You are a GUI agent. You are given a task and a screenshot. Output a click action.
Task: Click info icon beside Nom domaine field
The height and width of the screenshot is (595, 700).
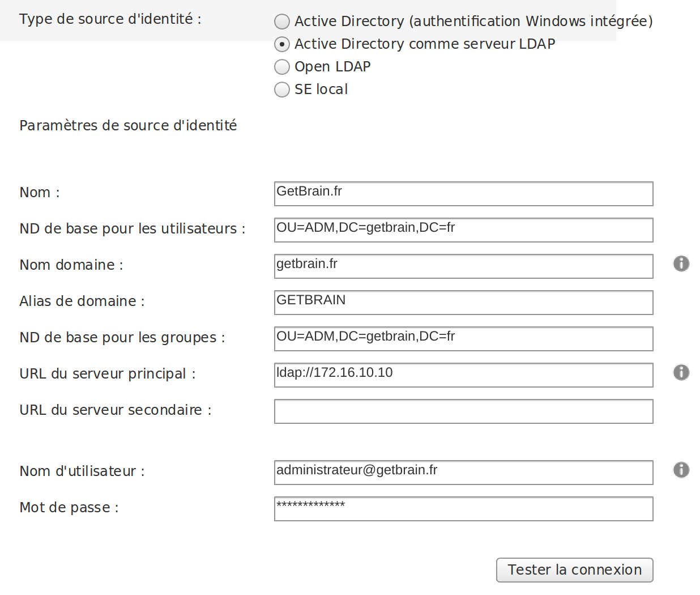(681, 263)
